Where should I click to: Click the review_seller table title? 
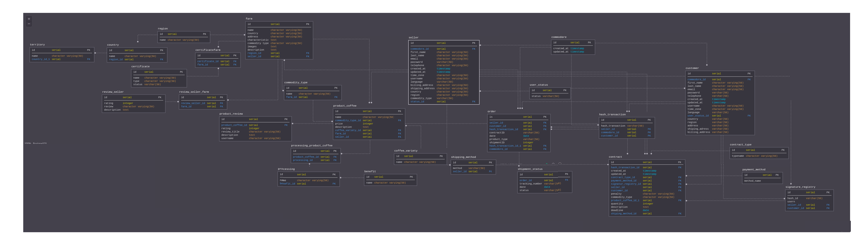[113, 92]
